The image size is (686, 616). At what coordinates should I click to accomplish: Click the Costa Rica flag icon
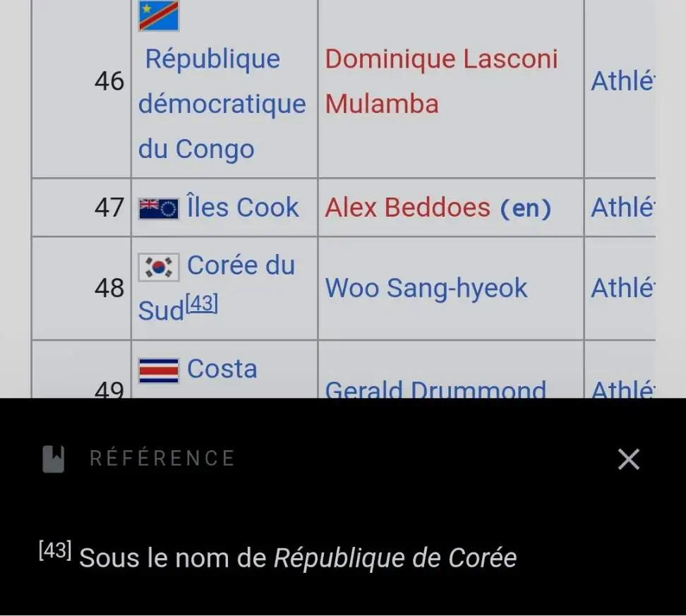(x=158, y=370)
